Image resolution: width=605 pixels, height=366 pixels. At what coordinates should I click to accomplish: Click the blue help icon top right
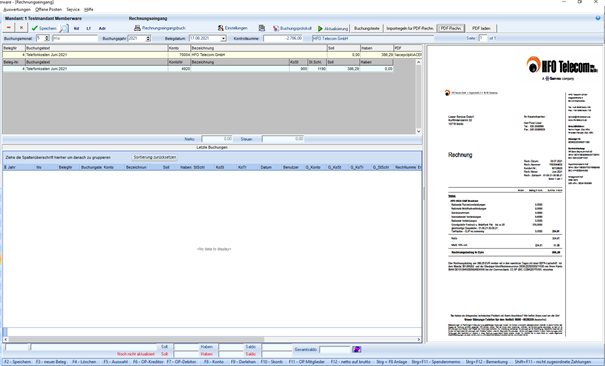(598, 18)
